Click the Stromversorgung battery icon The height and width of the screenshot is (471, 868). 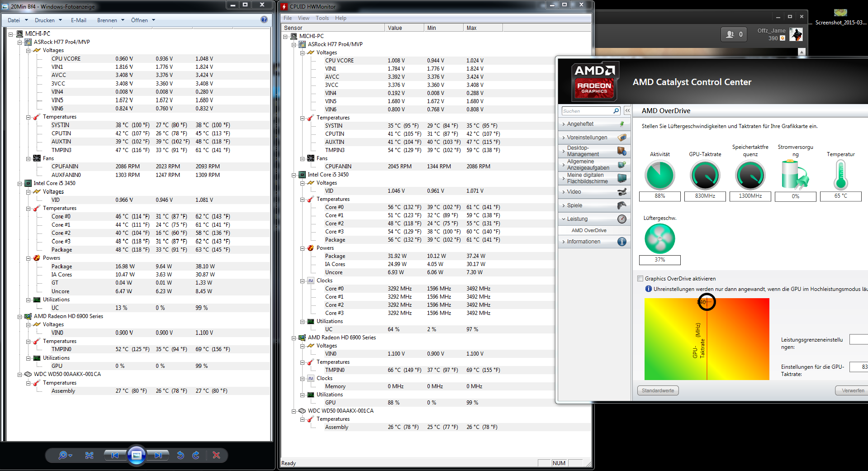pyautogui.click(x=795, y=175)
